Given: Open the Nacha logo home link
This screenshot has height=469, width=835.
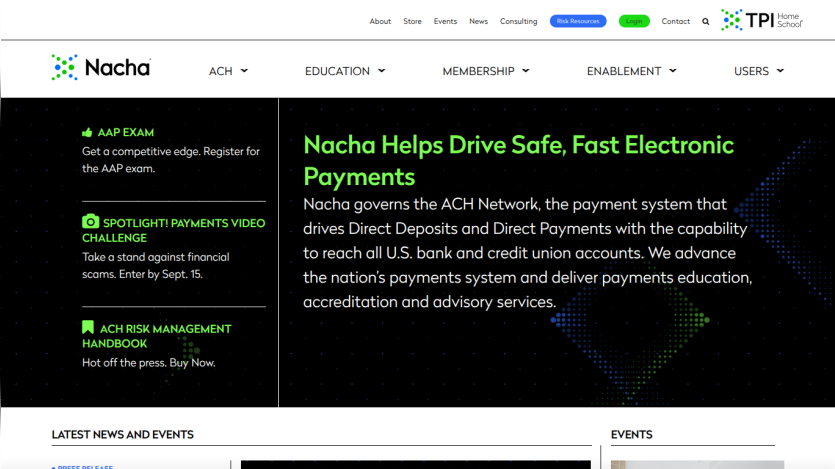Looking at the screenshot, I should 101,68.
